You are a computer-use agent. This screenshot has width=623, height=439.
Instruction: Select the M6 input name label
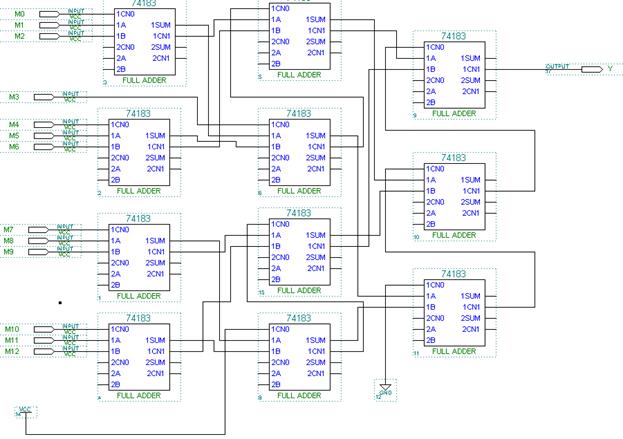14,147
